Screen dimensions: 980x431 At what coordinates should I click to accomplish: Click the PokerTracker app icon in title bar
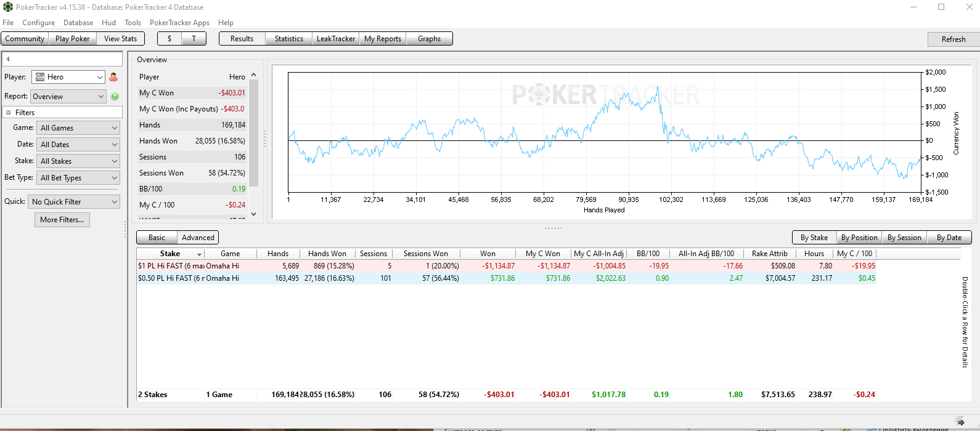7,7
